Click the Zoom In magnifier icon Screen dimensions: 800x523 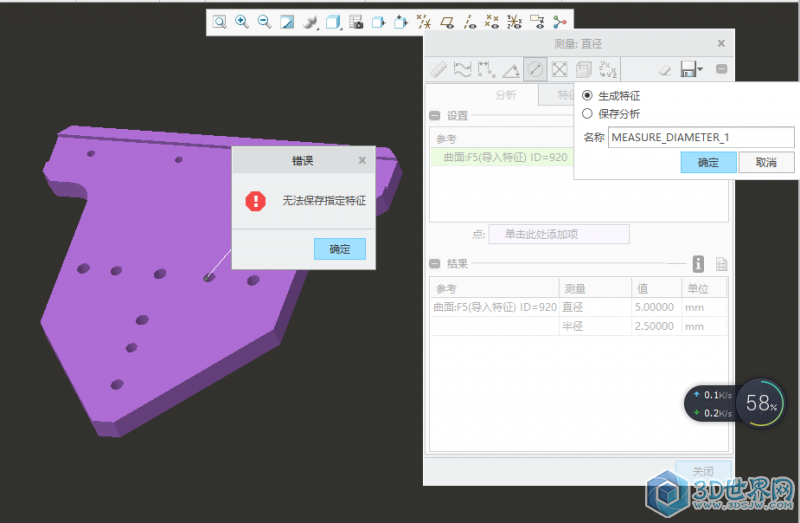click(x=242, y=21)
